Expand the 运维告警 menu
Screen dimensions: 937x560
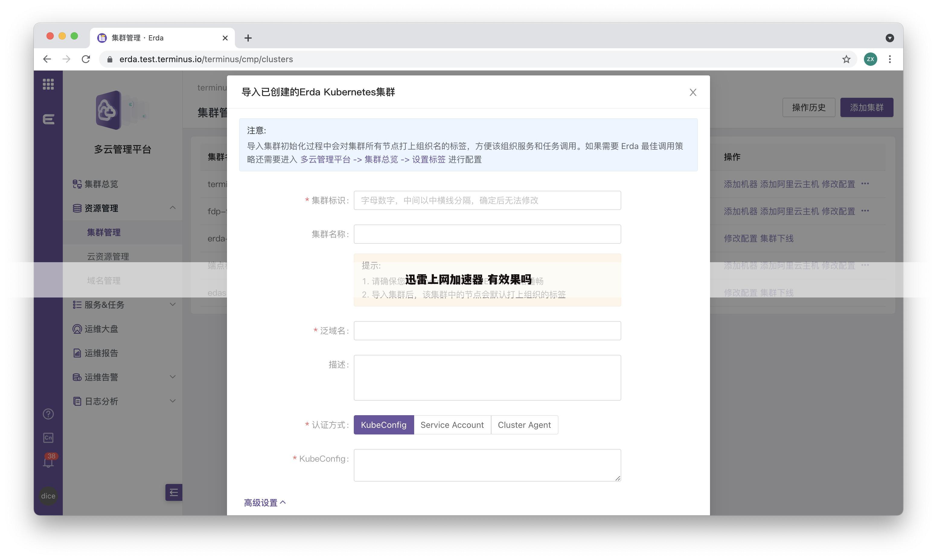coord(123,377)
